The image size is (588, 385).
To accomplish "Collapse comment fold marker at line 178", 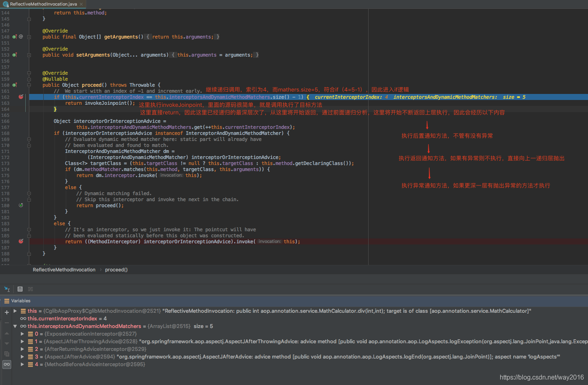I will (x=29, y=194).
